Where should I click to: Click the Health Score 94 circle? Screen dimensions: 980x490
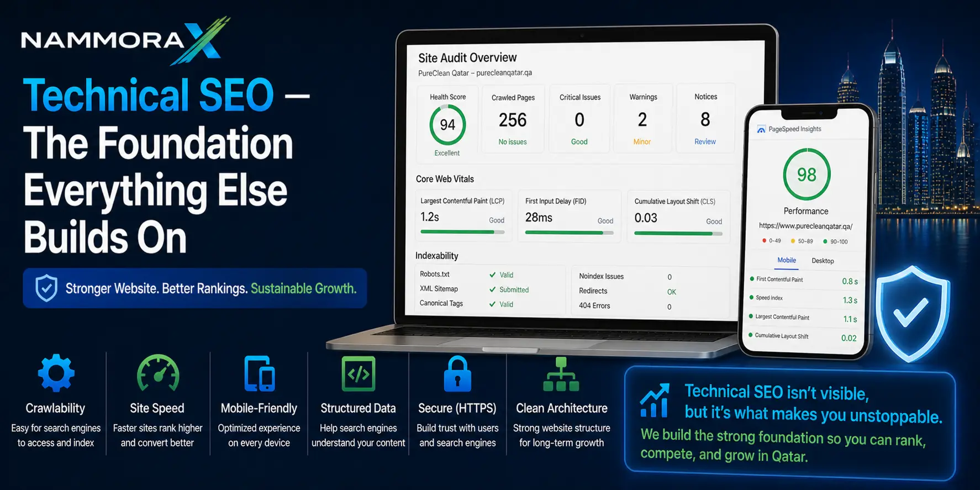pyautogui.click(x=447, y=125)
